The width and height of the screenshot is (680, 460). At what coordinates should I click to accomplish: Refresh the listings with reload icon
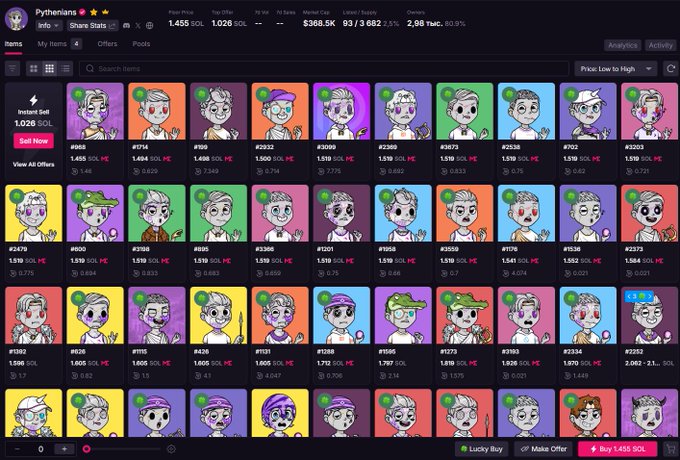tap(670, 69)
